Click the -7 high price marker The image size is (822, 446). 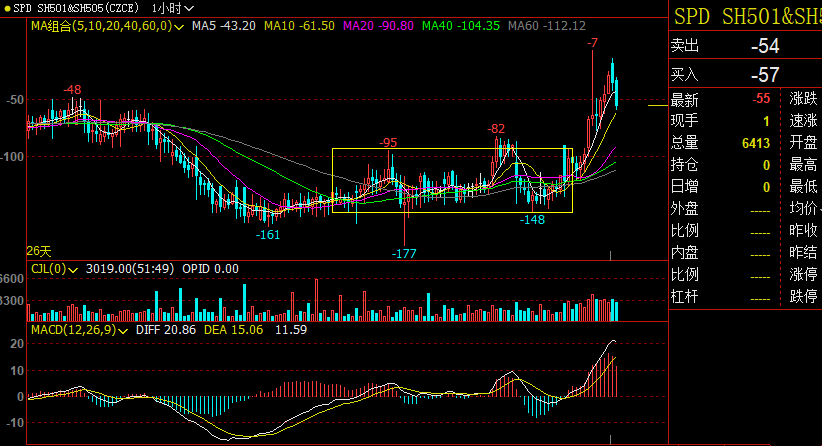point(593,43)
